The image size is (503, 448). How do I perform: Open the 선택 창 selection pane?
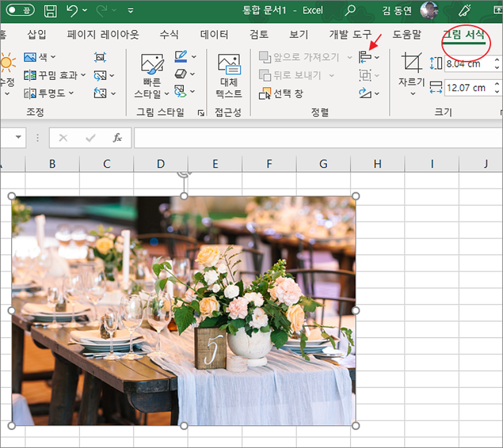280,94
